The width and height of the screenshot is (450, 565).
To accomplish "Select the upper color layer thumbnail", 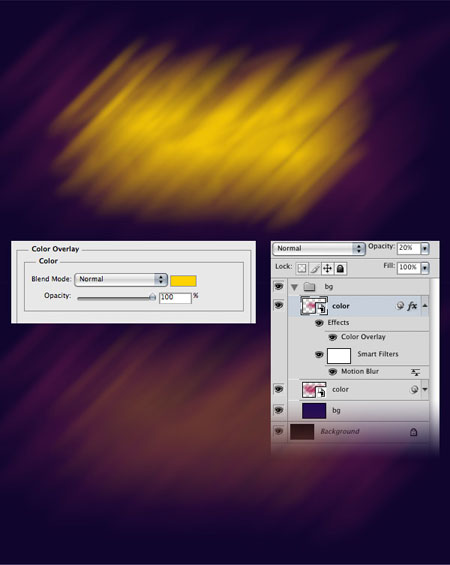I will click(x=314, y=306).
